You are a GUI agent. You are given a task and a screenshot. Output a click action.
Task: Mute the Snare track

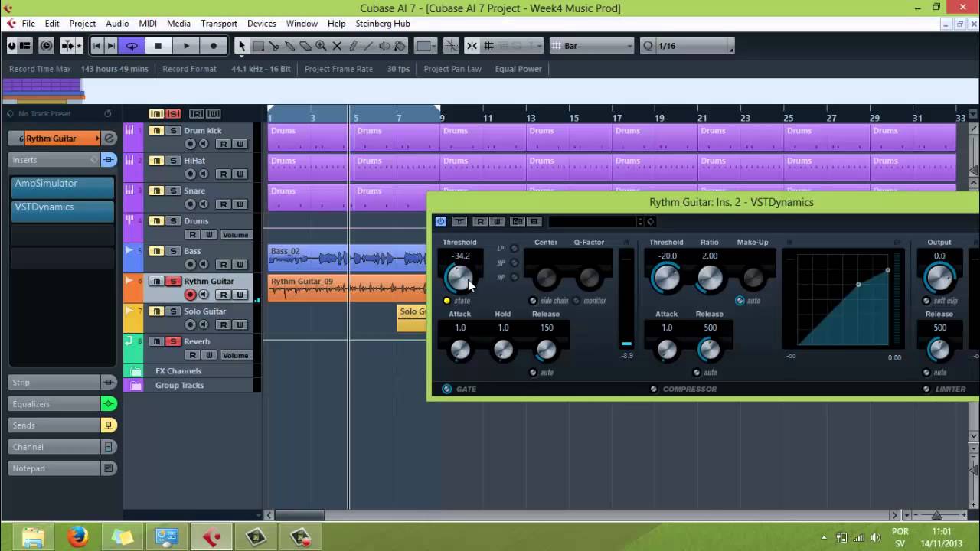point(157,191)
